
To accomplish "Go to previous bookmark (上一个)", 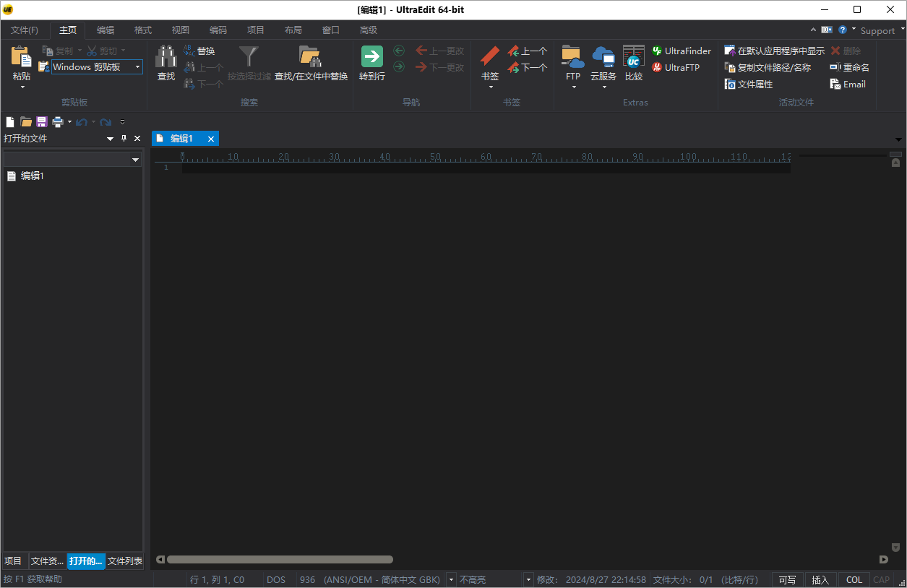I will point(527,51).
